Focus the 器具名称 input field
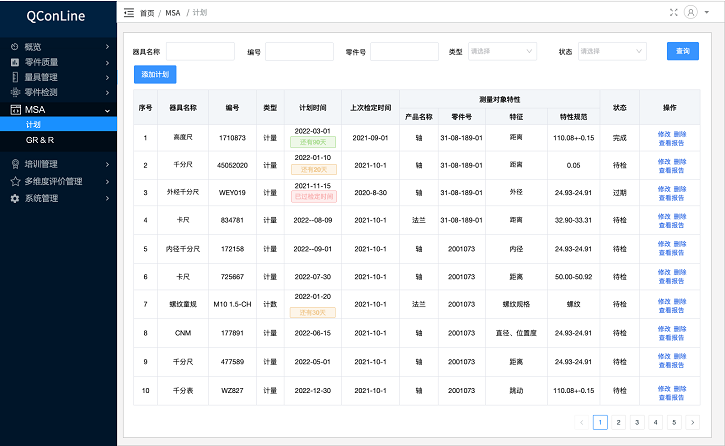 pos(200,51)
